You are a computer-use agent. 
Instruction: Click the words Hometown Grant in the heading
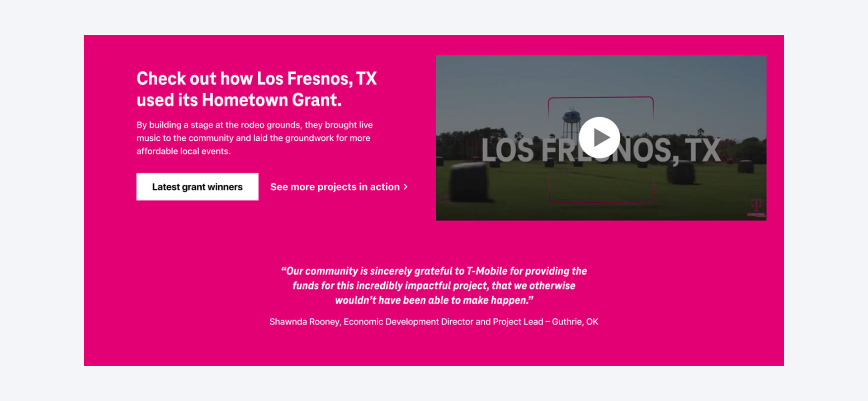point(271,100)
